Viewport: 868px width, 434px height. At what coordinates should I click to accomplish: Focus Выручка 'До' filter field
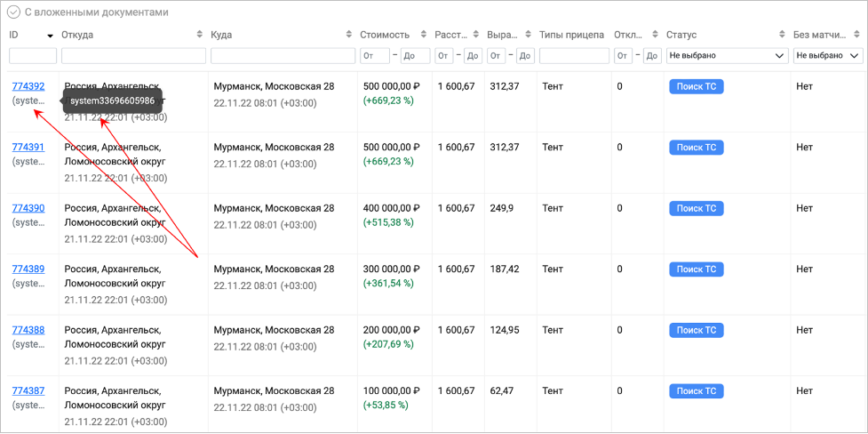[525, 56]
